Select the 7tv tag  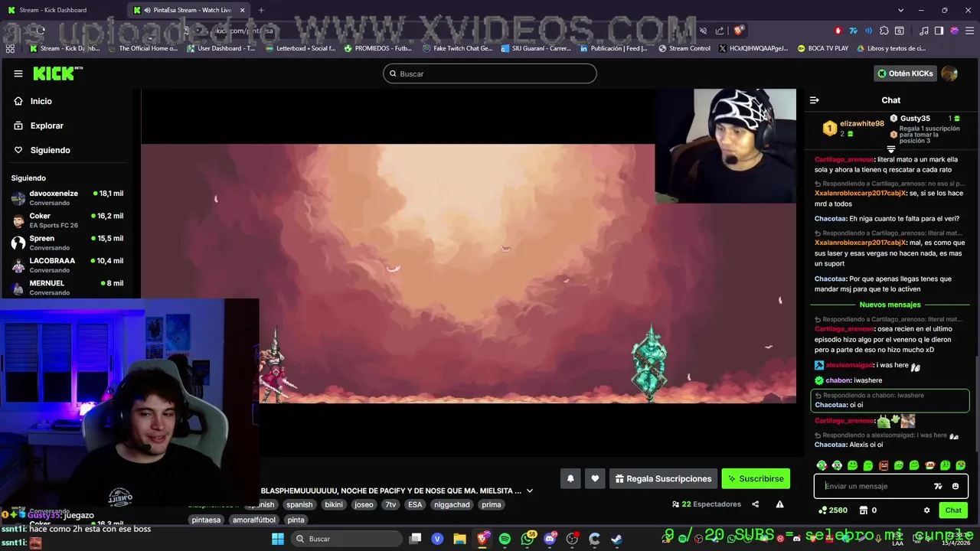390,504
